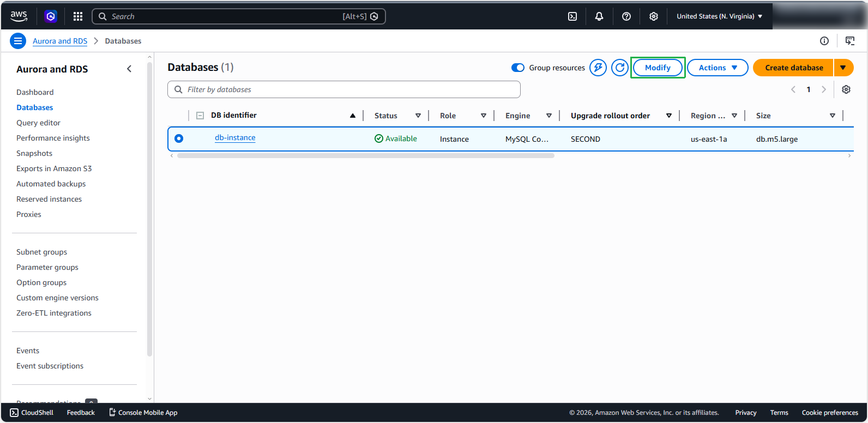
Task: Open Cookie preferences
Action: tap(830, 413)
